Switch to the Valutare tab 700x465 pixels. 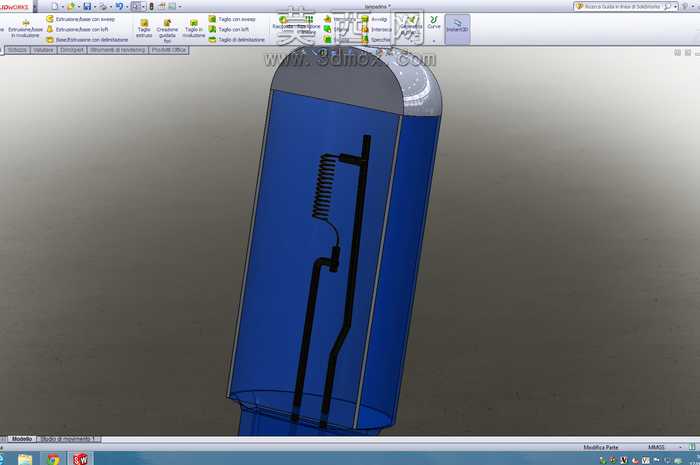43,50
